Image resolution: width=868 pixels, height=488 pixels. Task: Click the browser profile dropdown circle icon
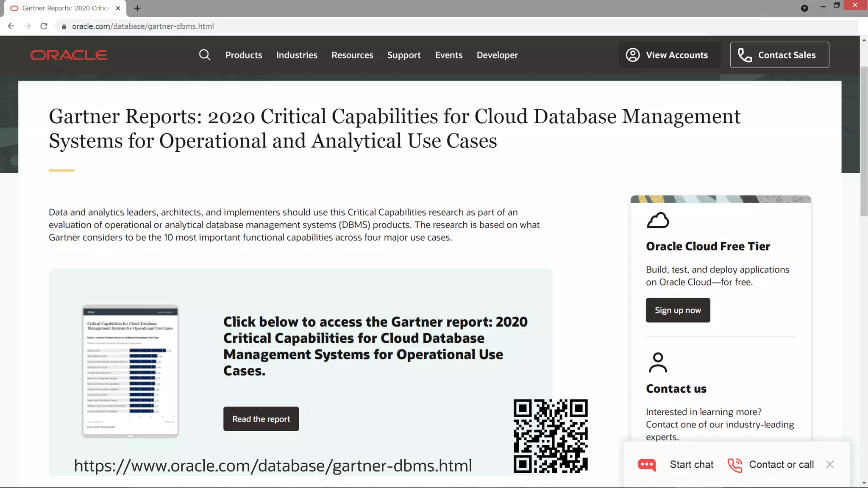click(804, 8)
